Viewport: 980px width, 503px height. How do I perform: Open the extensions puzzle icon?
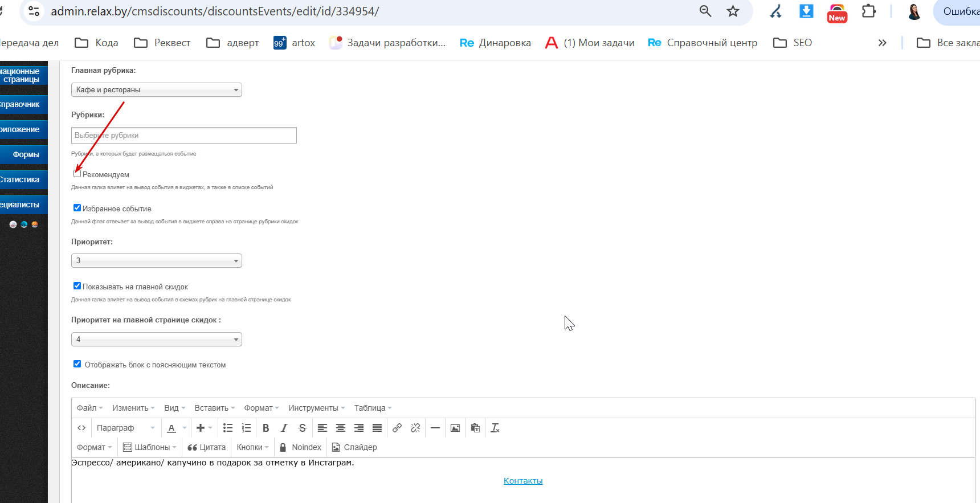click(868, 11)
